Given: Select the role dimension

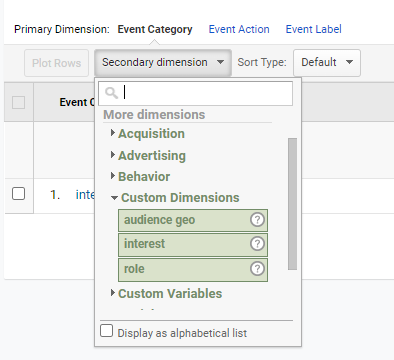Looking at the screenshot, I should [x=193, y=269].
